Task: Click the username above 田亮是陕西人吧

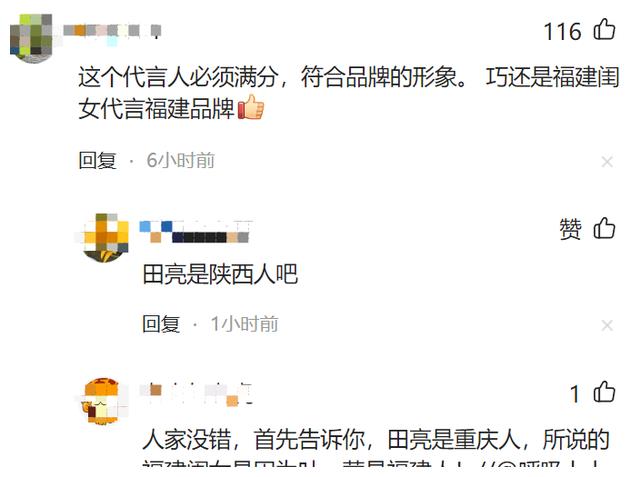Action: (196, 231)
